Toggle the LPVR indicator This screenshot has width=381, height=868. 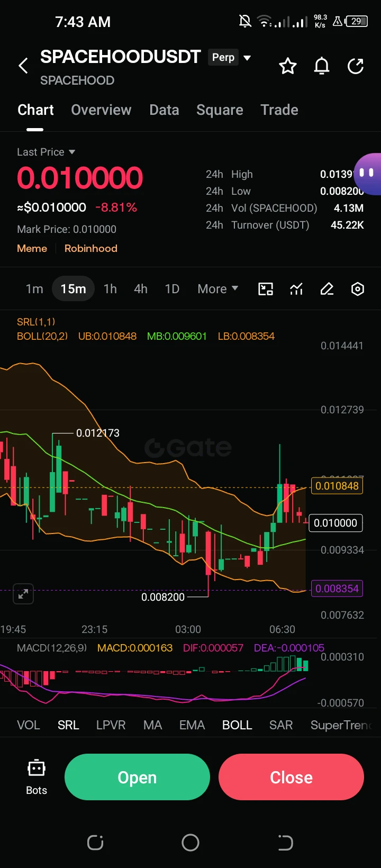[x=111, y=725]
